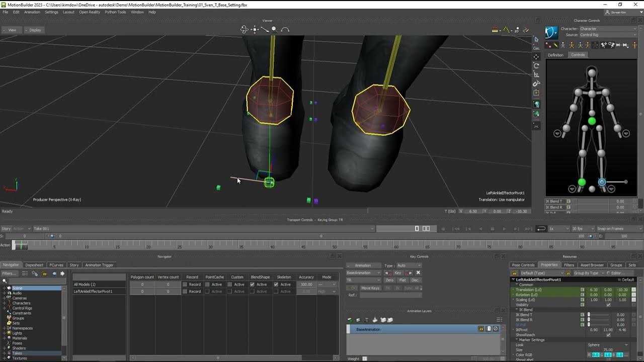
Task: Click the pin translation icon in Character Controls
Action: point(604,45)
